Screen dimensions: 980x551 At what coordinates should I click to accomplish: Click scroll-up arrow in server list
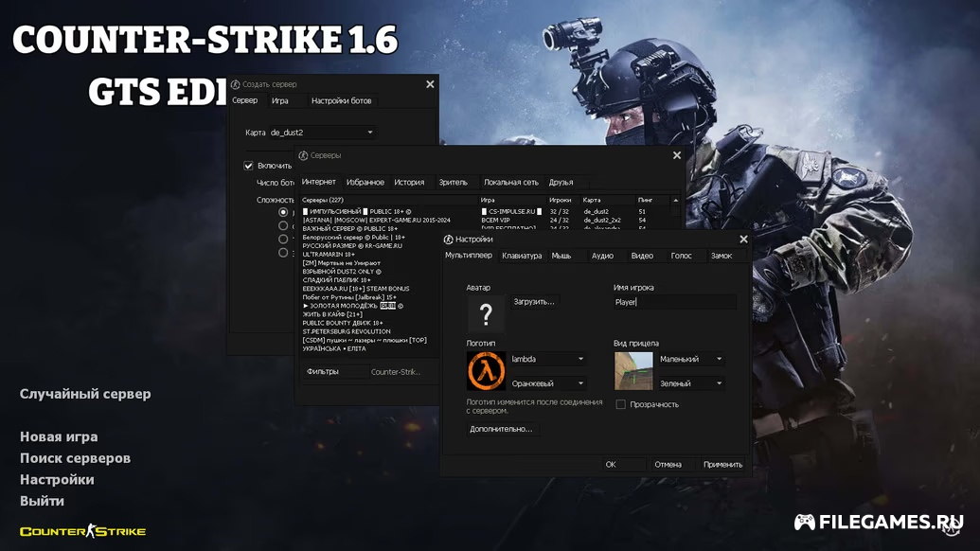pyautogui.click(x=675, y=200)
